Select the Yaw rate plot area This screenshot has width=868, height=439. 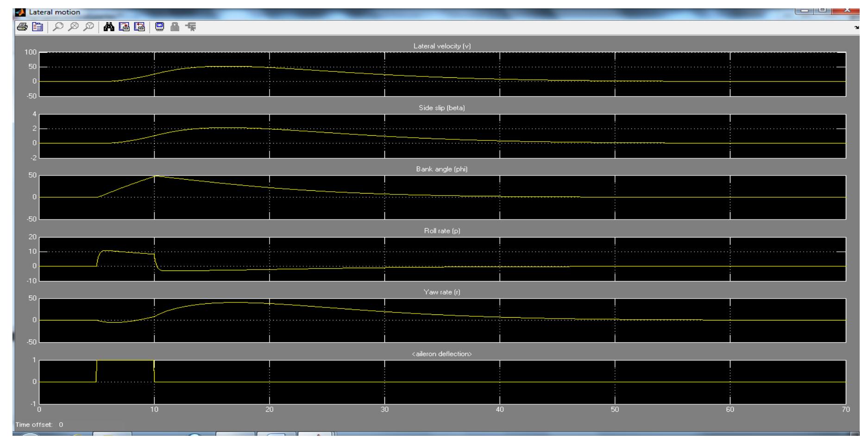pos(442,320)
